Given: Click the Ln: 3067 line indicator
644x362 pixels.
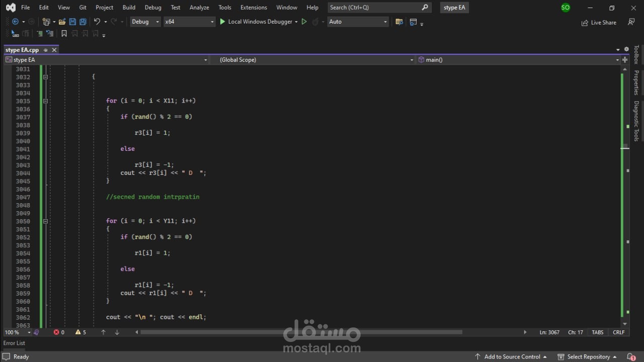Looking at the screenshot, I should (549, 332).
